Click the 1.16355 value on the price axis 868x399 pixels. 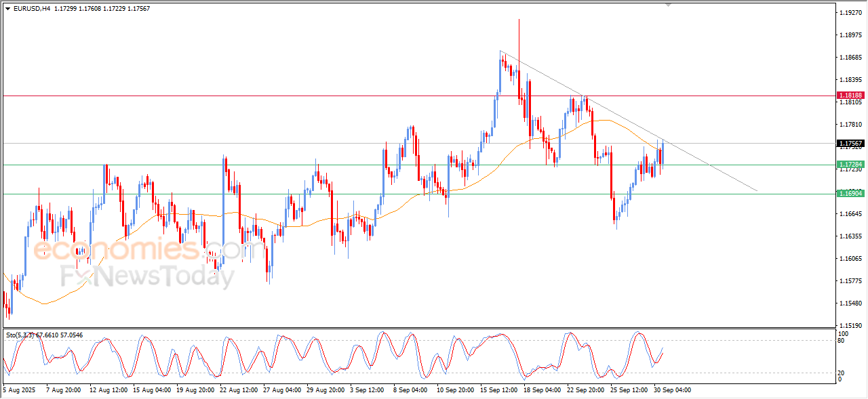pos(850,236)
